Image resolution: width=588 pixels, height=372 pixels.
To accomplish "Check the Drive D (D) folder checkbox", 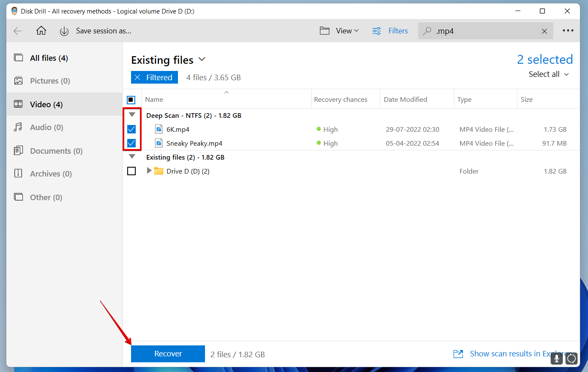I will click(x=131, y=171).
